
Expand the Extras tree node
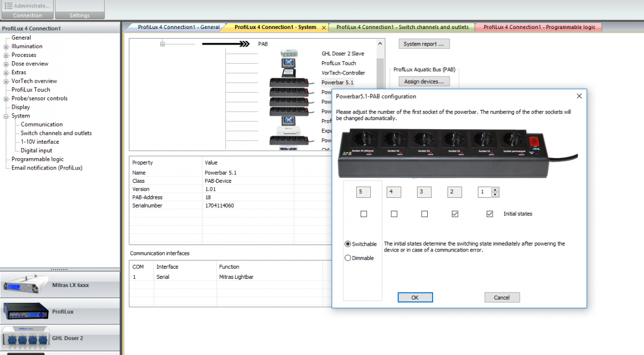(x=6, y=72)
